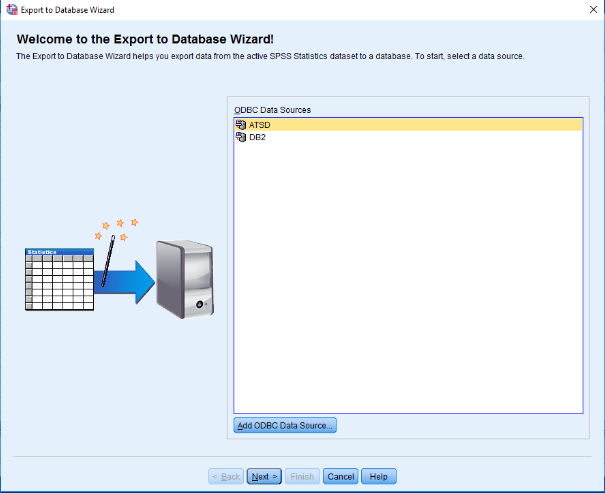This screenshot has width=605, height=493.
Task: Proceed with the Next button
Action: click(264, 476)
